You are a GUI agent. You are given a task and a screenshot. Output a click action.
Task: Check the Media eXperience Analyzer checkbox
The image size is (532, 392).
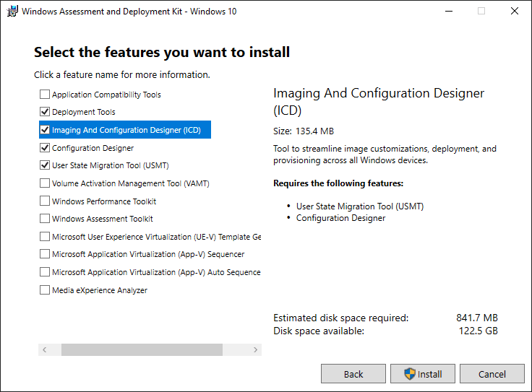(45, 290)
